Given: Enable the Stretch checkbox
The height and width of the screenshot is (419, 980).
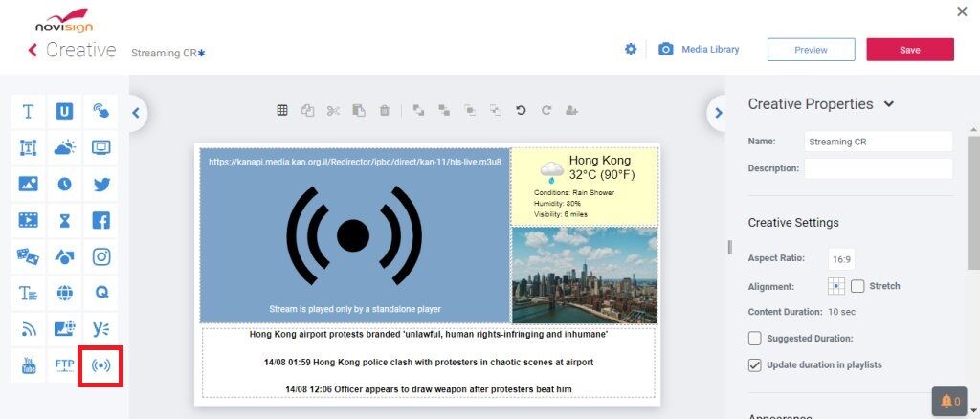Looking at the screenshot, I should pyautogui.click(x=857, y=286).
